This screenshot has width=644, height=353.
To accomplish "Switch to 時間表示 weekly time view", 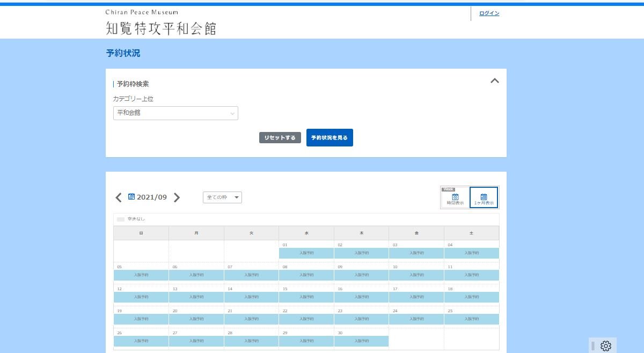I will coord(455,198).
